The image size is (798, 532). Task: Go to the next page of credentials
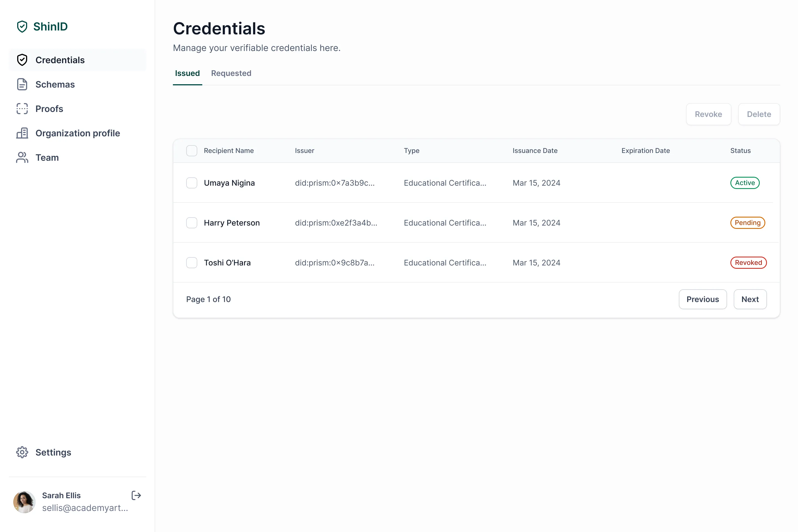click(750, 299)
